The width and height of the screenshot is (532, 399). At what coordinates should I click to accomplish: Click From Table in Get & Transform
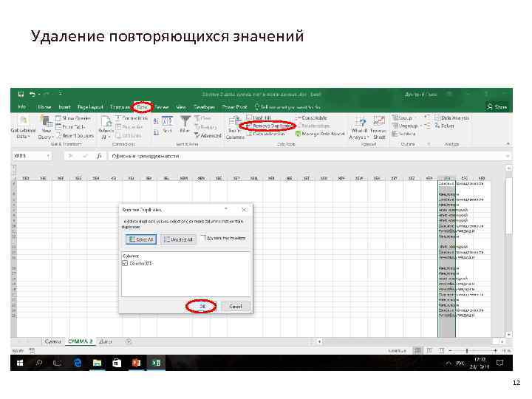click(70, 126)
